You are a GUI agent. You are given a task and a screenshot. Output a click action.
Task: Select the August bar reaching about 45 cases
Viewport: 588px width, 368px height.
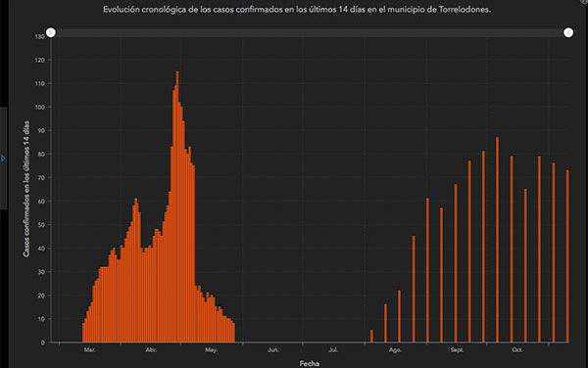[x=414, y=289]
